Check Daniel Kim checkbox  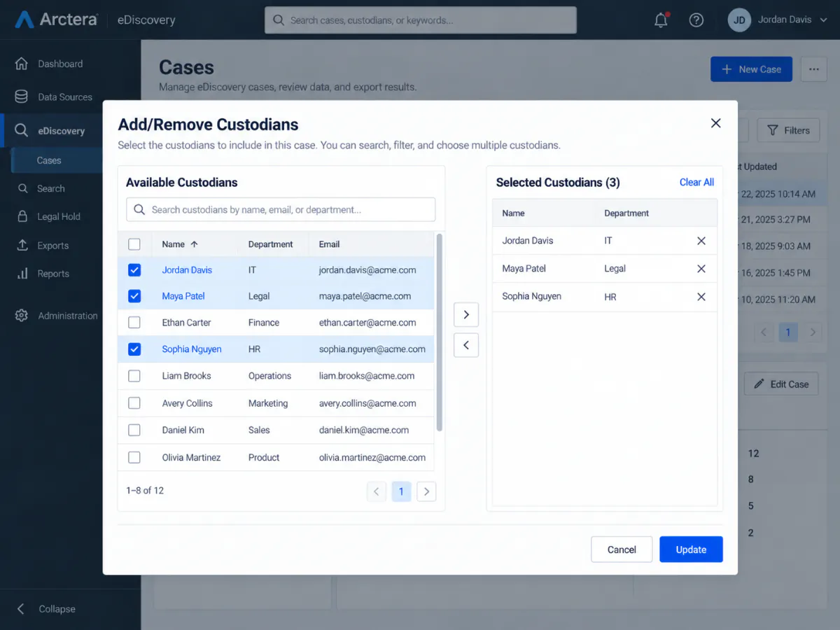tap(134, 430)
